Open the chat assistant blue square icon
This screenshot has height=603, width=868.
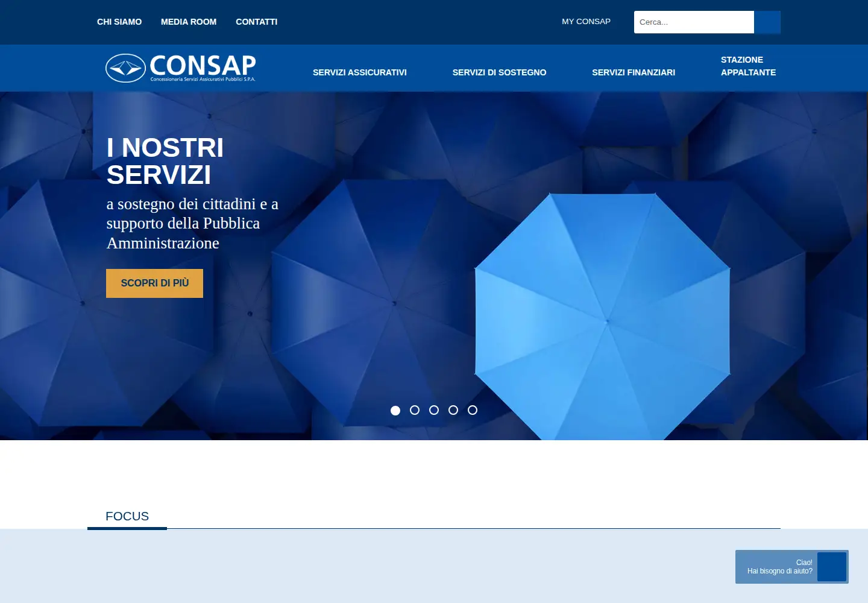832,567
